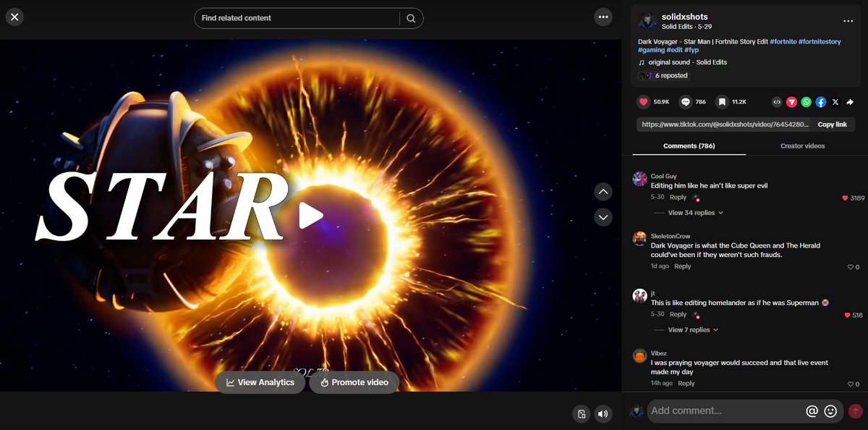Post comment with the red arrow button

coord(856,411)
